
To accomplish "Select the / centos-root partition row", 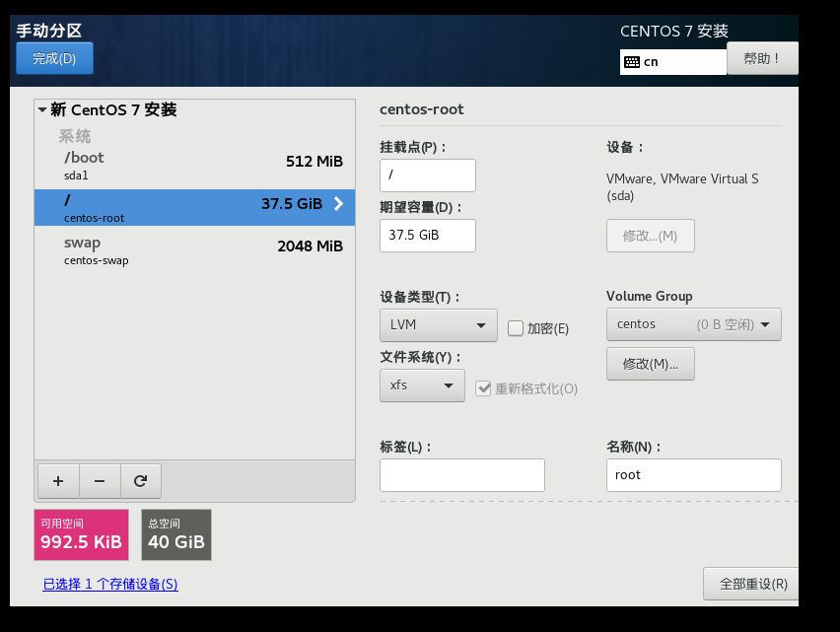I will (194, 207).
